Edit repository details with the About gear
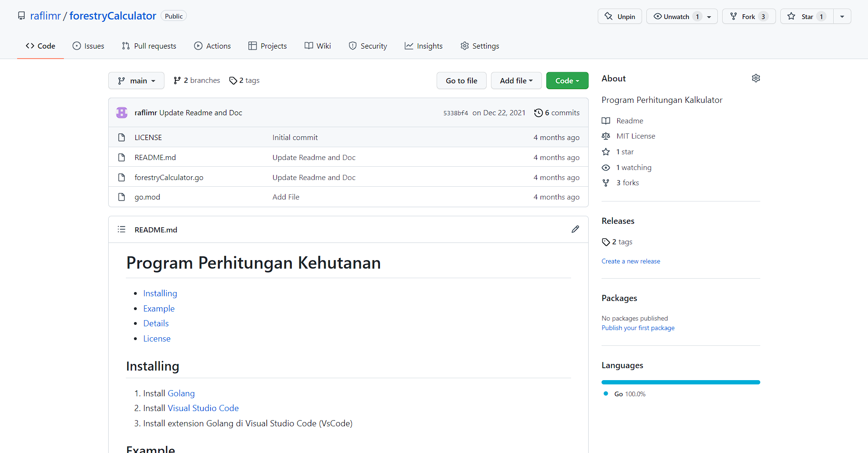868x453 pixels. 756,78
